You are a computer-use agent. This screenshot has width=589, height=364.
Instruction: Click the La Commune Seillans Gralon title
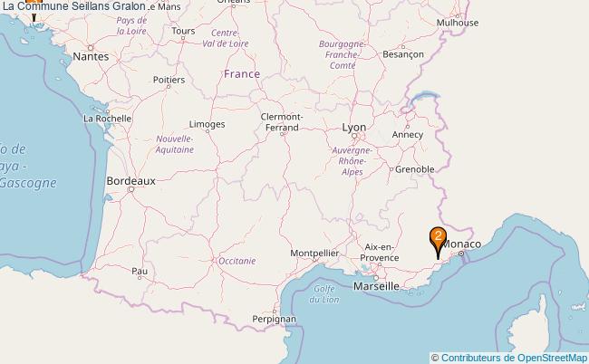[74, 6]
